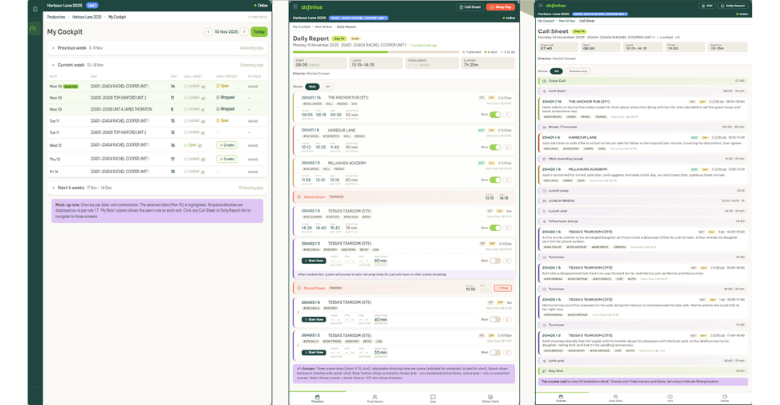Image resolution: width=780 pixels, height=405 pixels.
Task: Click Crew Call 07:45 box in Call Sheet
Action: click(x=558, y=47)
